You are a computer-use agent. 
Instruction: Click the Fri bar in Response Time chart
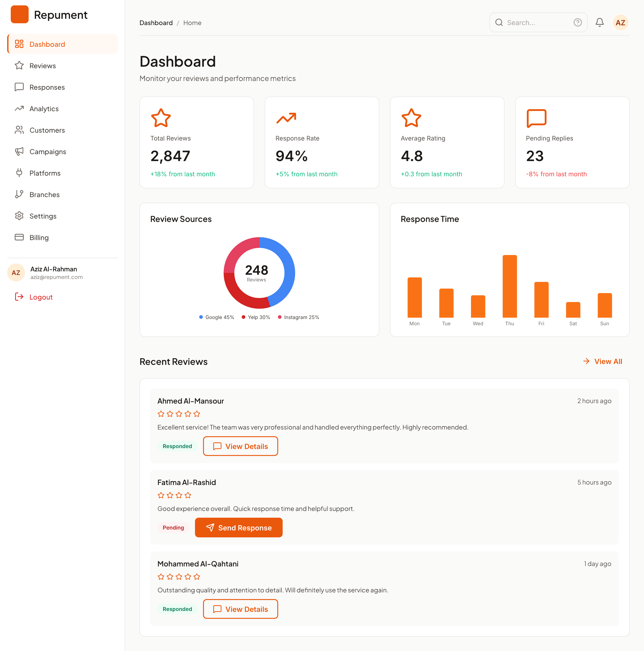[541, 300]
